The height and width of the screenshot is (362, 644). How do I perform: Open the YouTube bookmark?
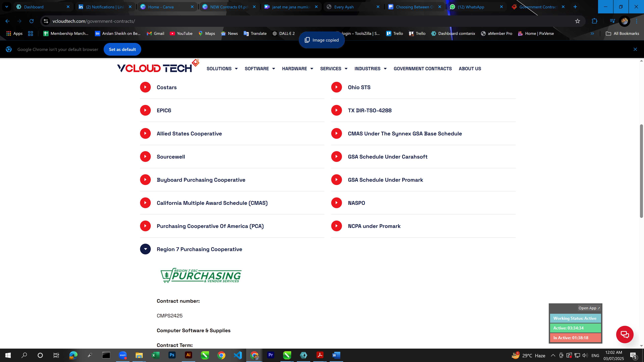(x=181, y=34)
